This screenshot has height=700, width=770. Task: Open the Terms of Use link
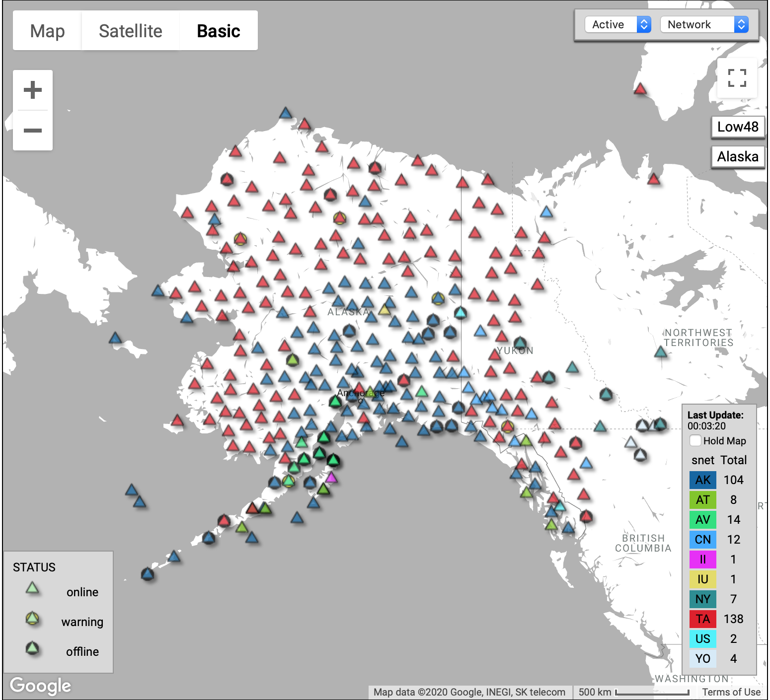[731, 692]
